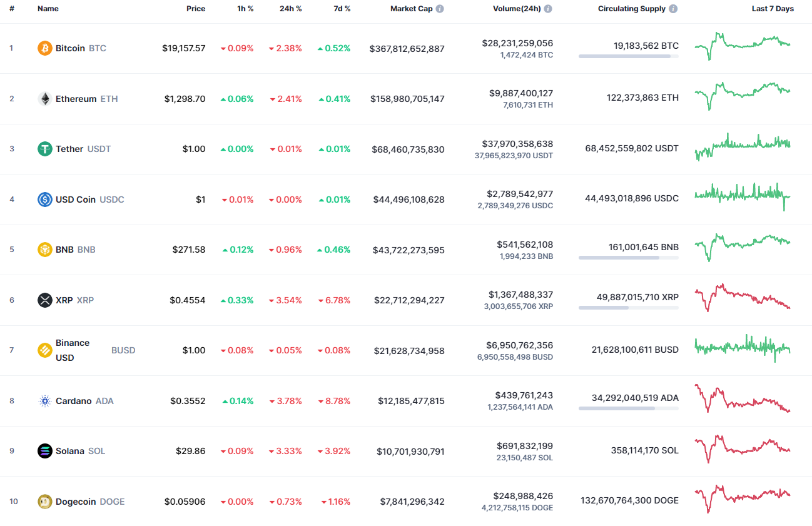Click the USD Coin logo icon
The image size is (812, 526).
click(44, 199)
